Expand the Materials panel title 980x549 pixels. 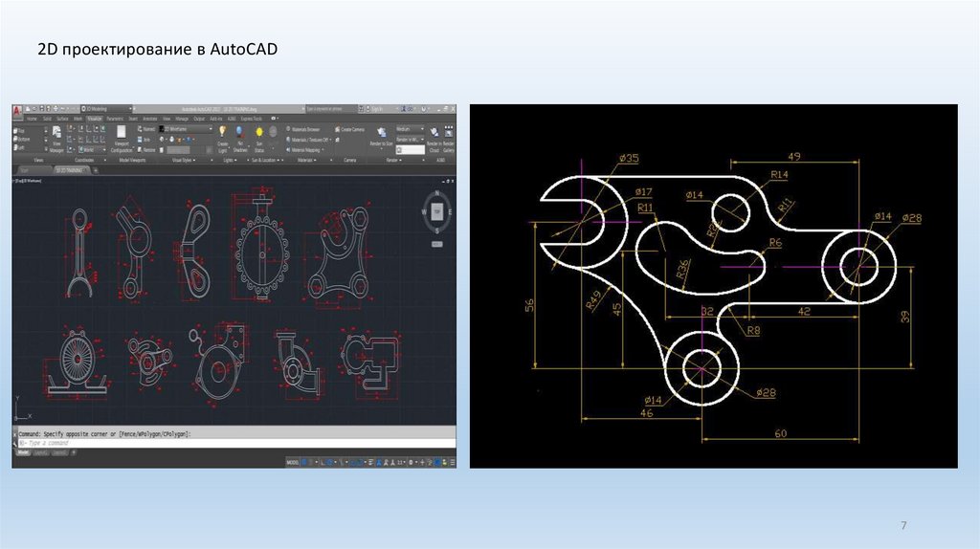306,160
